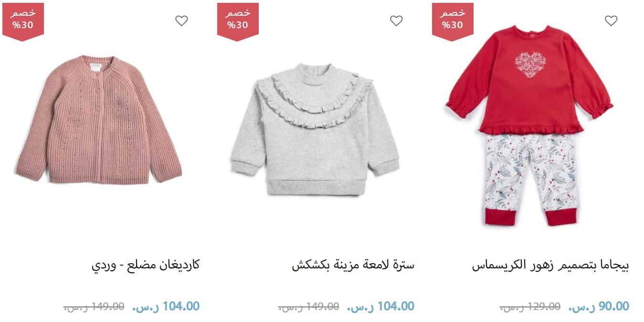Click the 90.00 sale price under red pajama
The height and width of the screenshot is (322, 644).
tap(598, 306)
